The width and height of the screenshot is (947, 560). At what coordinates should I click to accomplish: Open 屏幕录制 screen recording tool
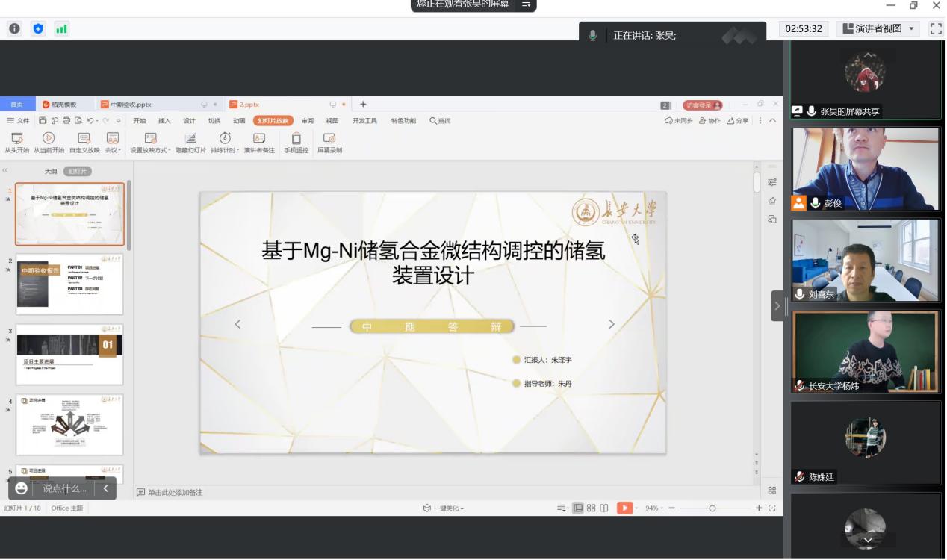pos(329,139)
